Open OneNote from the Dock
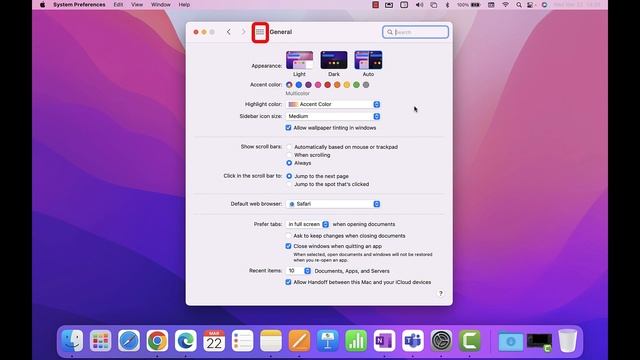 pos(384,340)
